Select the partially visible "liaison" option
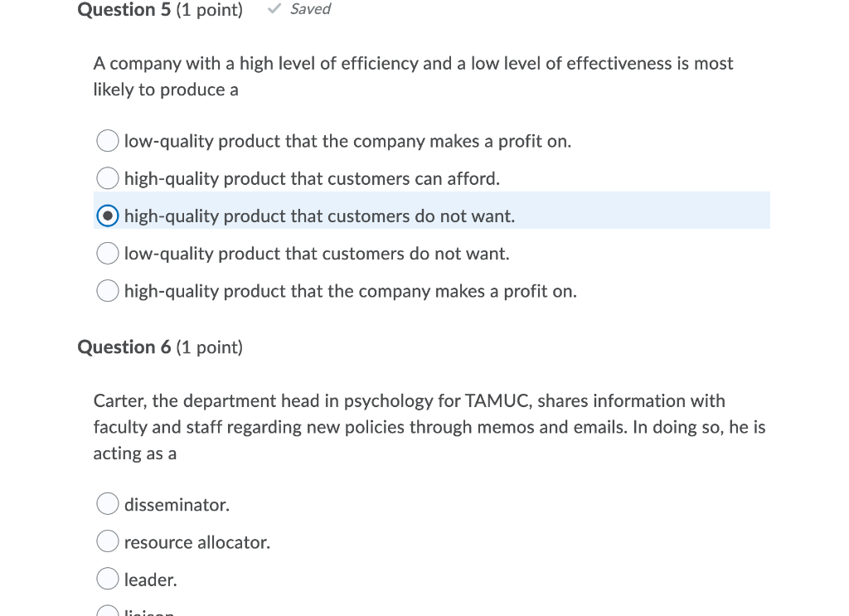Screen dimensions: 849x616 pos(107,611)
